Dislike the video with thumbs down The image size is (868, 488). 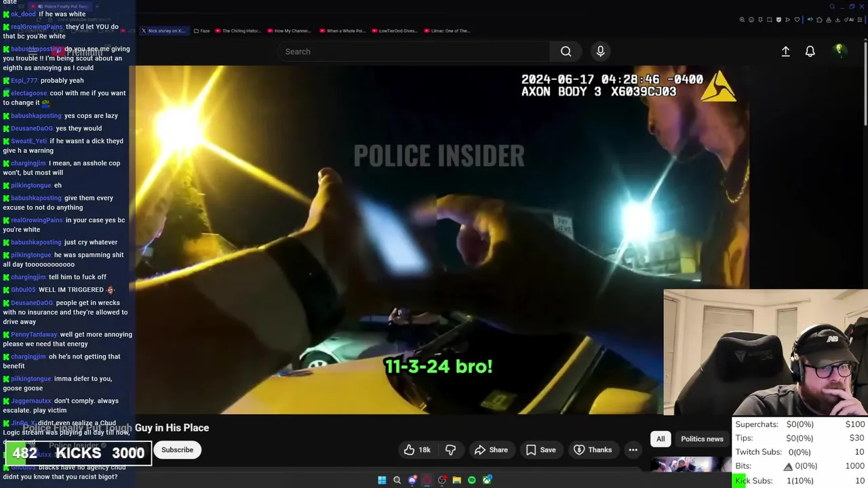pyautogui.click(x=450, y=449)
